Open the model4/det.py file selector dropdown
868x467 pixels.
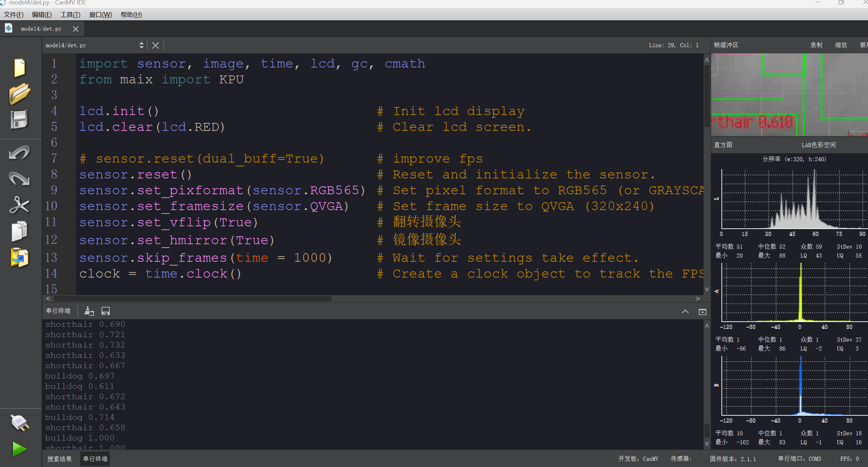pyautogui.click(x=141, y=45)
